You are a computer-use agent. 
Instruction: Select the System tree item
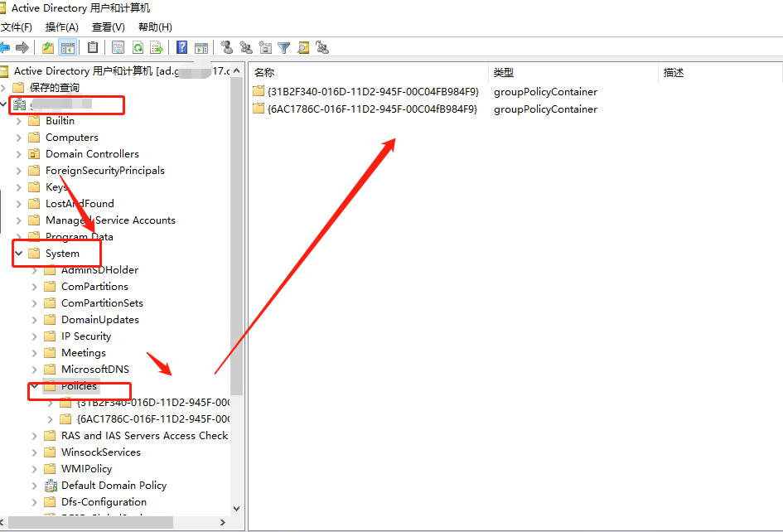point(62,254)
